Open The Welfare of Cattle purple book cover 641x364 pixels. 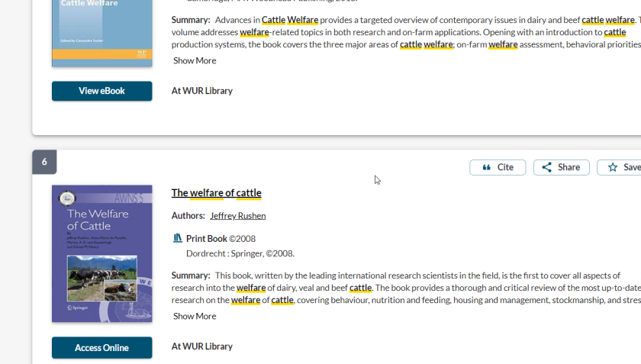pyautogui.click(x=101, y=253)
